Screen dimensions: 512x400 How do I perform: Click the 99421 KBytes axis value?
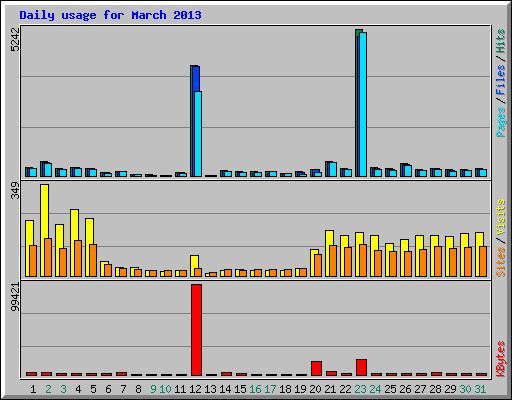(15, 297)
